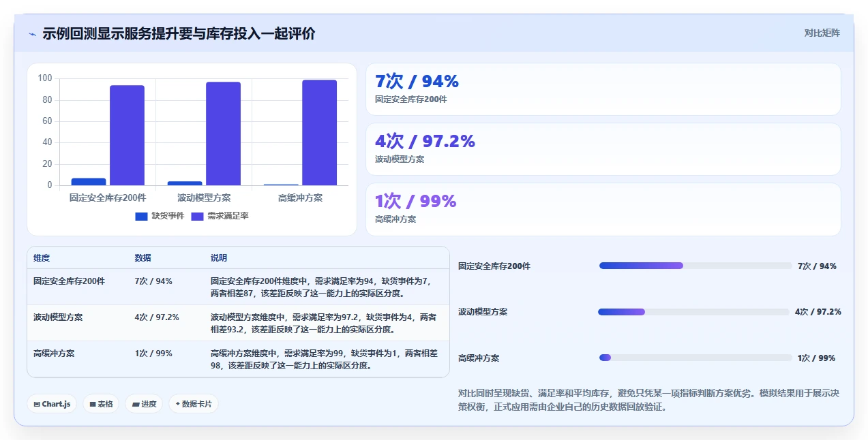Select the 表格 tag chip
Viewport: 868px width, 440px height.
click(101, 404)
